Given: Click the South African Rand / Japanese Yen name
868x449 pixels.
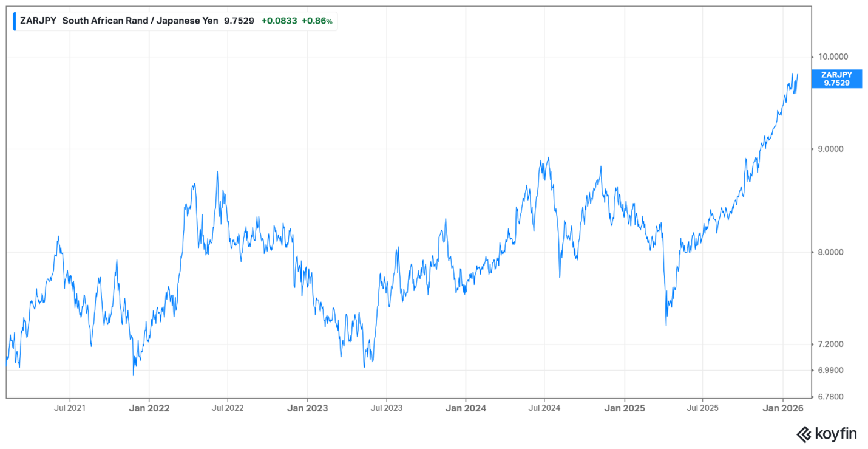Looking at the screenshot, I should point(140,21).
